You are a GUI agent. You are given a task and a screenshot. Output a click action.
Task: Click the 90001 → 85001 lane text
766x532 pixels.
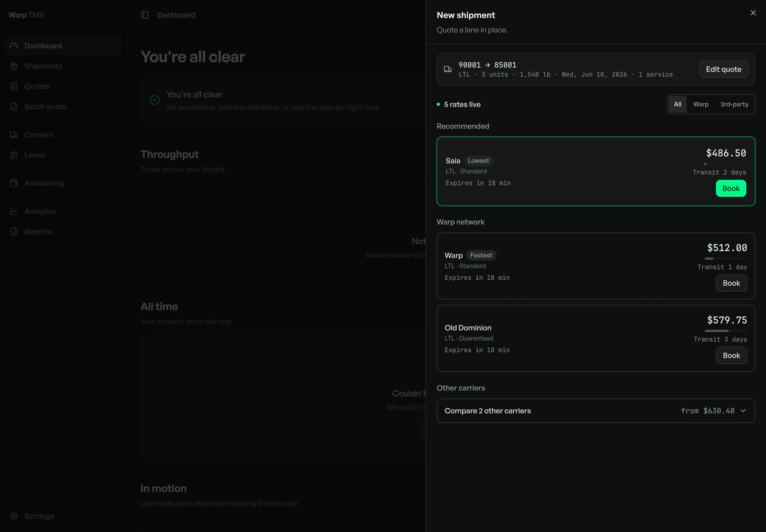[487, 65]
